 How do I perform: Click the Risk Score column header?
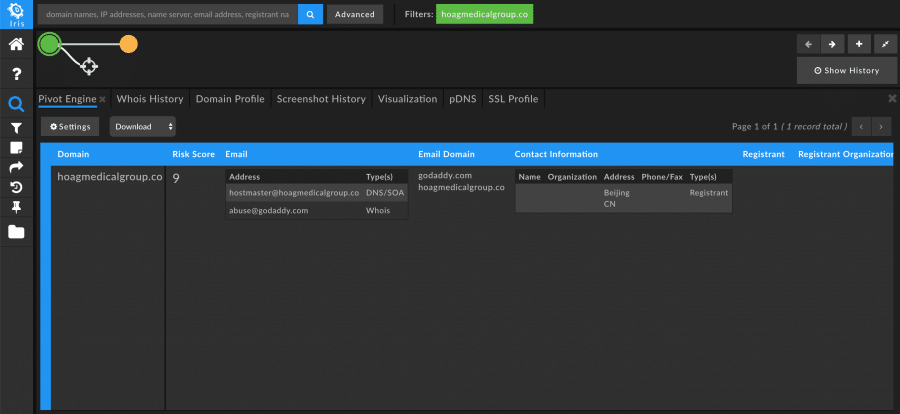(193, 154)
